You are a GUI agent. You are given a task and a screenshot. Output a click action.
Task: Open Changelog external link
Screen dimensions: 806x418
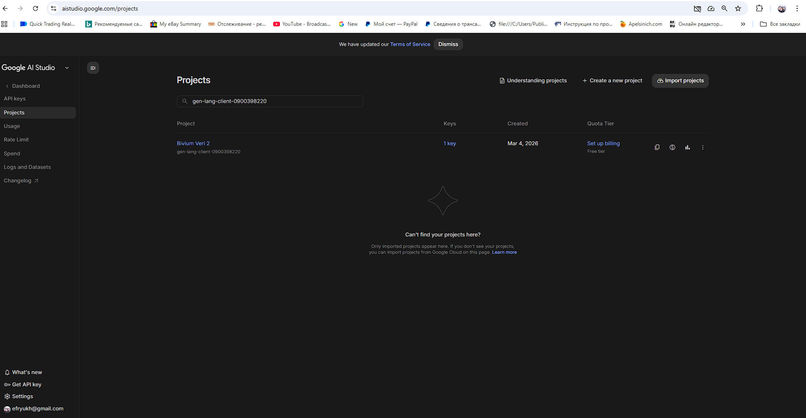(x=21, y=181)
